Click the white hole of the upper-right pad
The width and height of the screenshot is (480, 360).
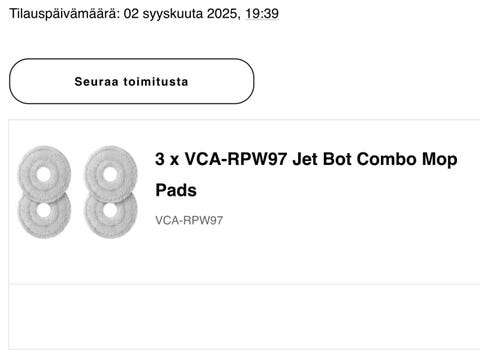pos(110,174)
